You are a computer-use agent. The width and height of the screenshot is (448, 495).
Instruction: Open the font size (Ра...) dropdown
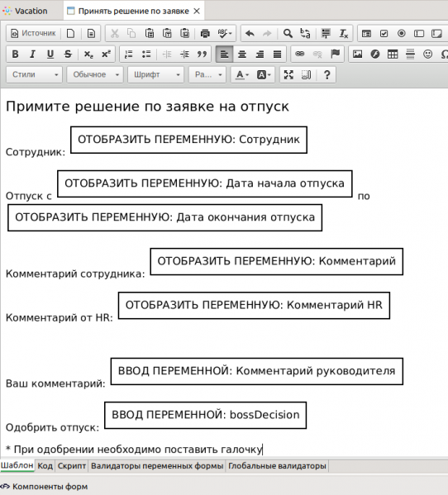click(x=207, y=75)
